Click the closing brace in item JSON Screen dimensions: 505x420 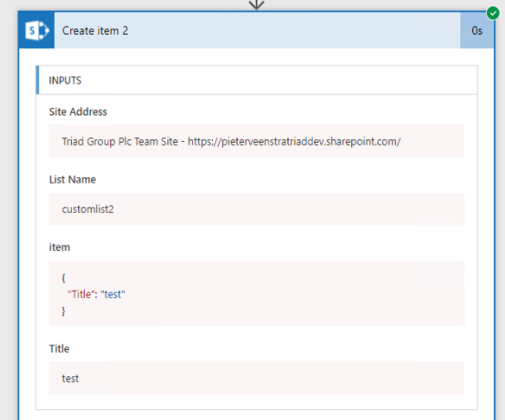[64, 311]
